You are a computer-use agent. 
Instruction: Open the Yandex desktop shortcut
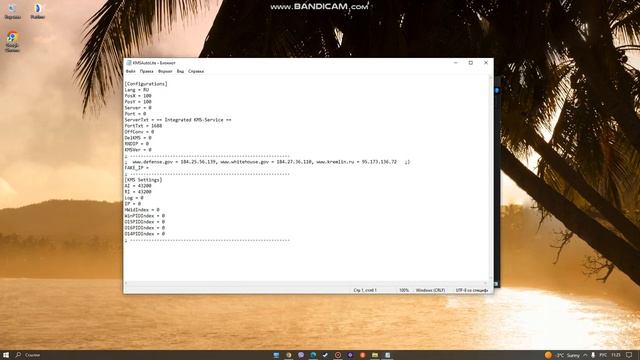coord(38,11)
